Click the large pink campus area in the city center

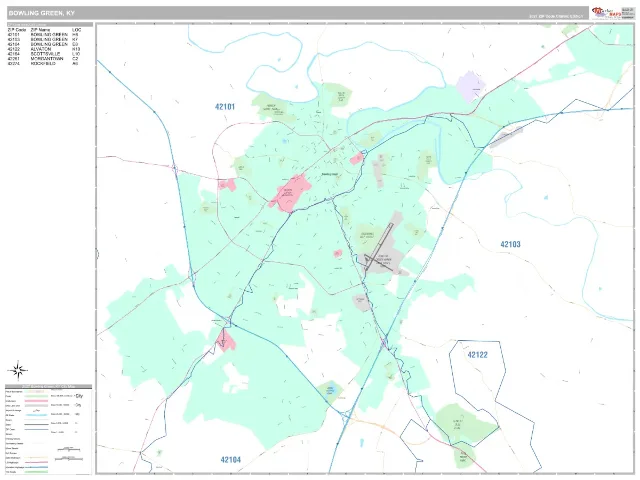290,193
